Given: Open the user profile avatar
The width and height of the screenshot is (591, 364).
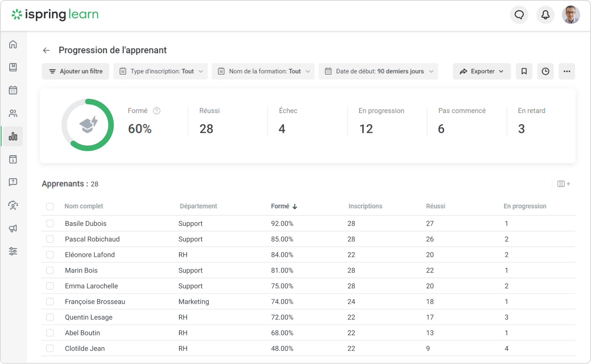Looking at the screenshot, I should (571, 15).
